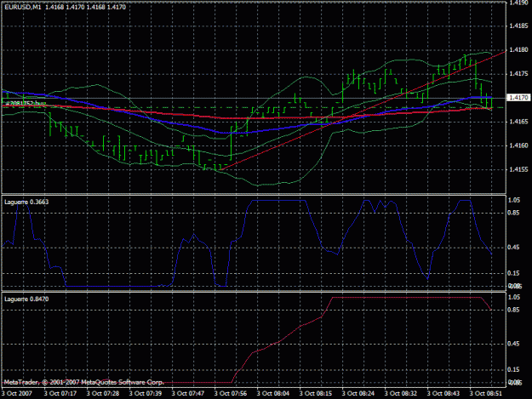Click the 1.4175 price axis label

(518, 74)
